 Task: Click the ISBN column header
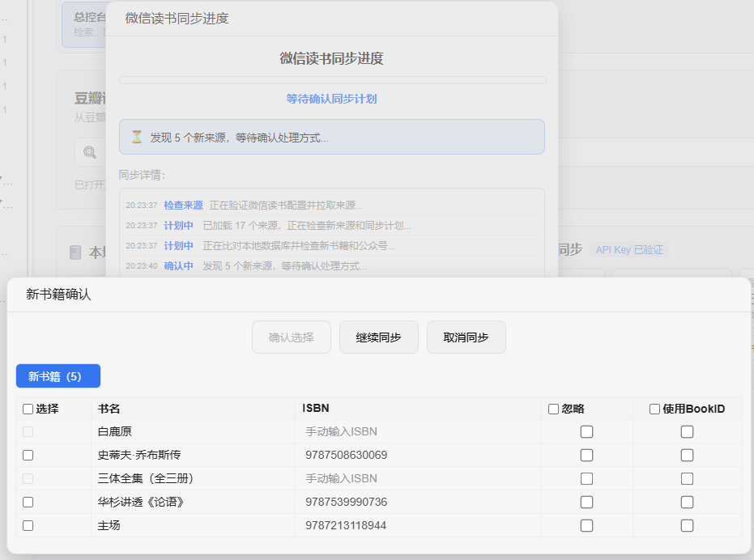pos(316,409)
